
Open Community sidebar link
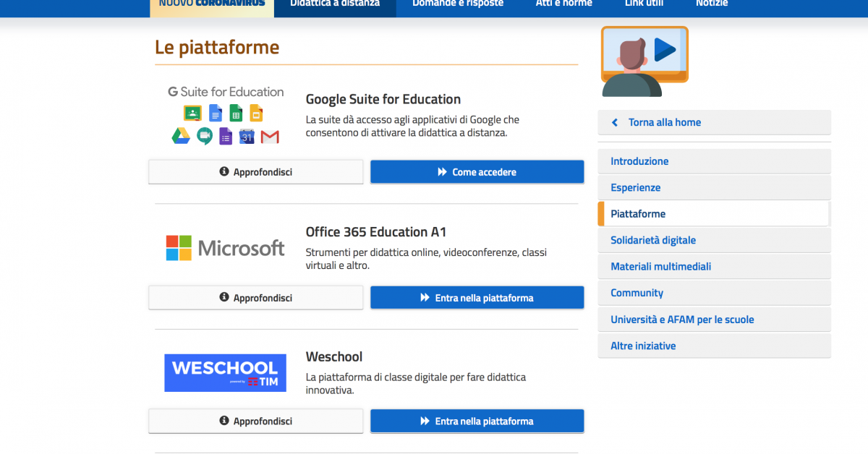pos(715,293)
